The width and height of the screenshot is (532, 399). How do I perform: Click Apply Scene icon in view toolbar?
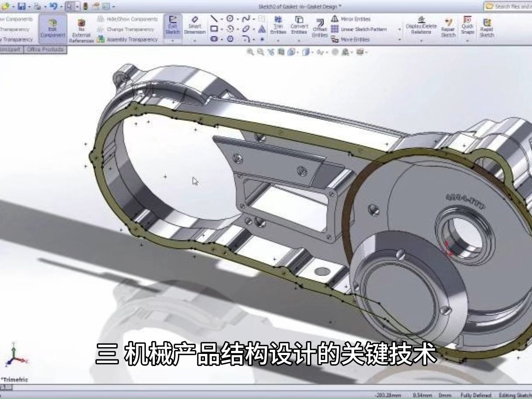coord(346,52)
